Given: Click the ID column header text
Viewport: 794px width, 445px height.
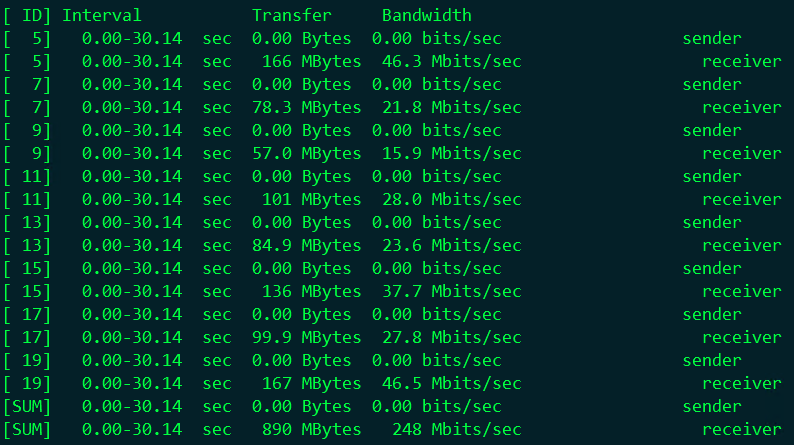Looking at the screenshot, I should (x=32, y=16).
